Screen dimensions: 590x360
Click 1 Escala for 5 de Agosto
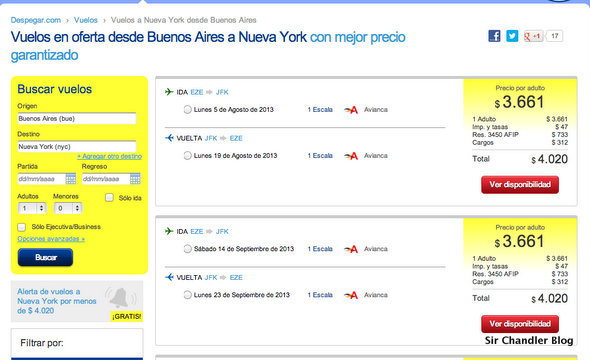pyautogui.click(x=320, y=110)
